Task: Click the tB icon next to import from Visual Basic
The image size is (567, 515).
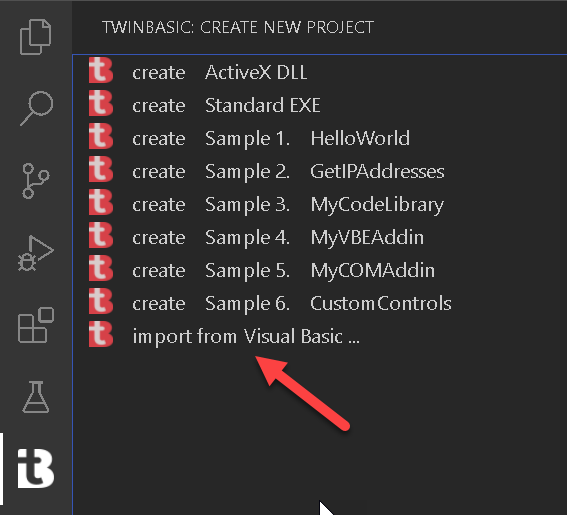Action: coord(101,334)
